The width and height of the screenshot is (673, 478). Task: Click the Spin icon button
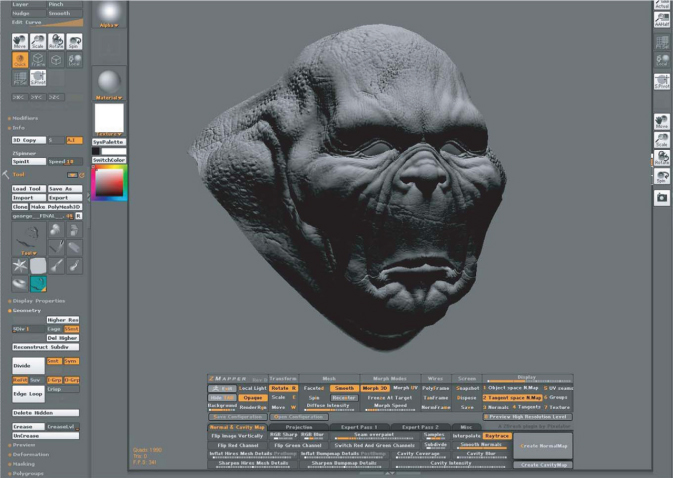click(73, 43)
